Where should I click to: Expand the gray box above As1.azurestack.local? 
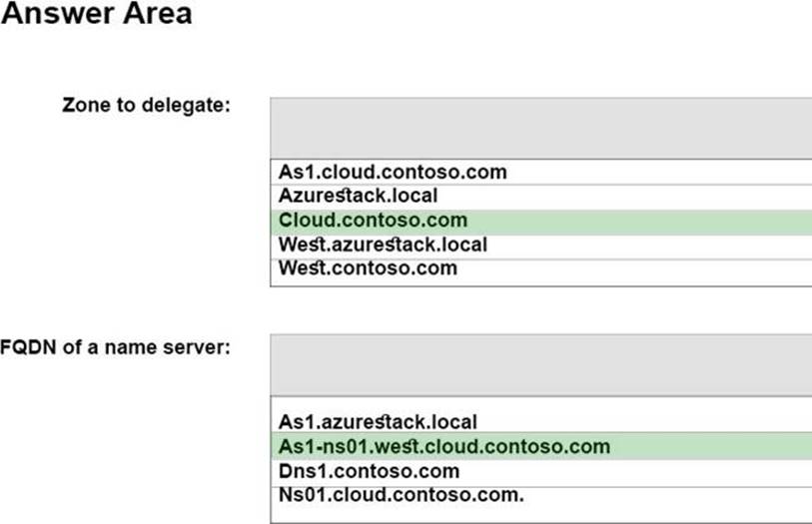click(540, 364)
